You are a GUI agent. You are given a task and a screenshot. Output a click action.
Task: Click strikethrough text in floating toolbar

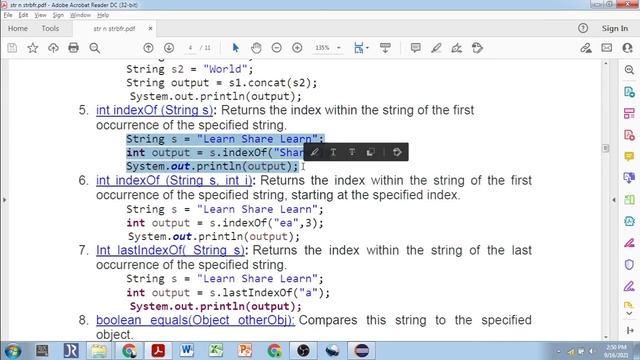click(x=352, y=152)
